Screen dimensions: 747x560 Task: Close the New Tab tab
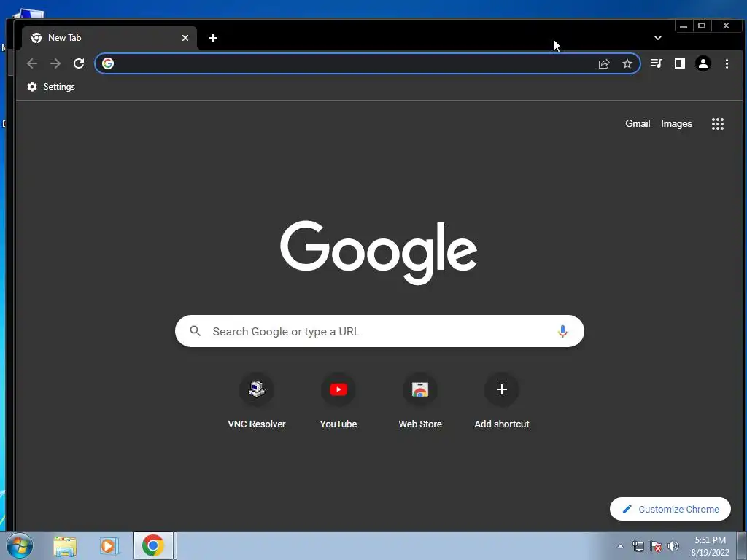click(185, 38)
